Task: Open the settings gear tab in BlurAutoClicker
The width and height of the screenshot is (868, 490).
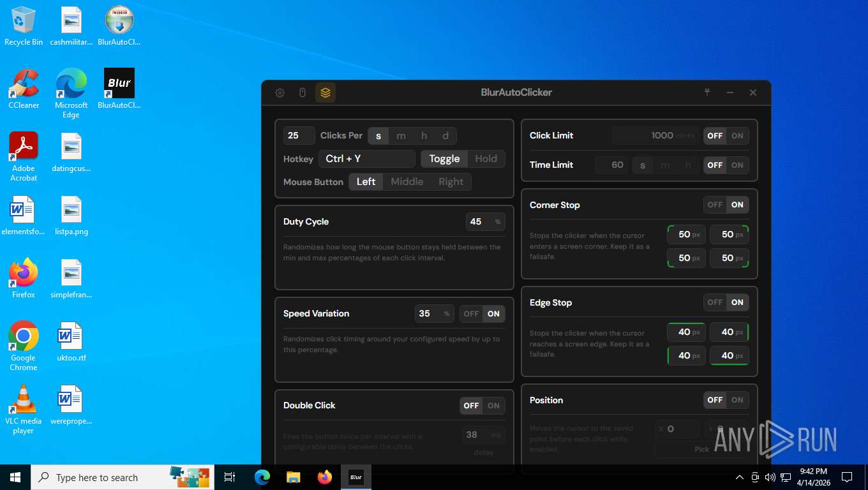Action: coord(280,93)
